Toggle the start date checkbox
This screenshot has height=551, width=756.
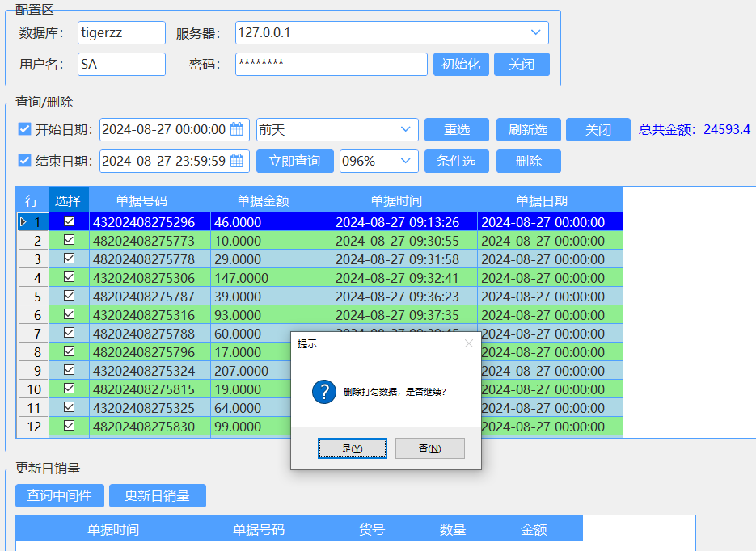24,129
